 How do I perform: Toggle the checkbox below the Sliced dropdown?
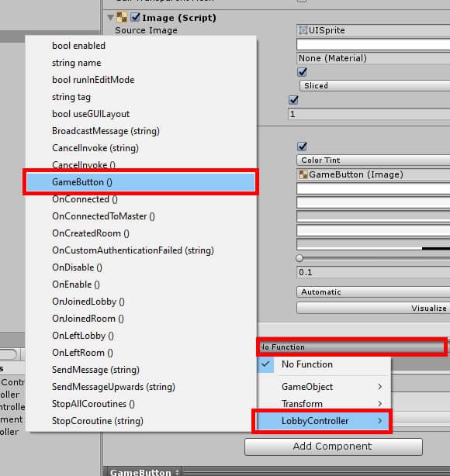click(x=293, y=100)
